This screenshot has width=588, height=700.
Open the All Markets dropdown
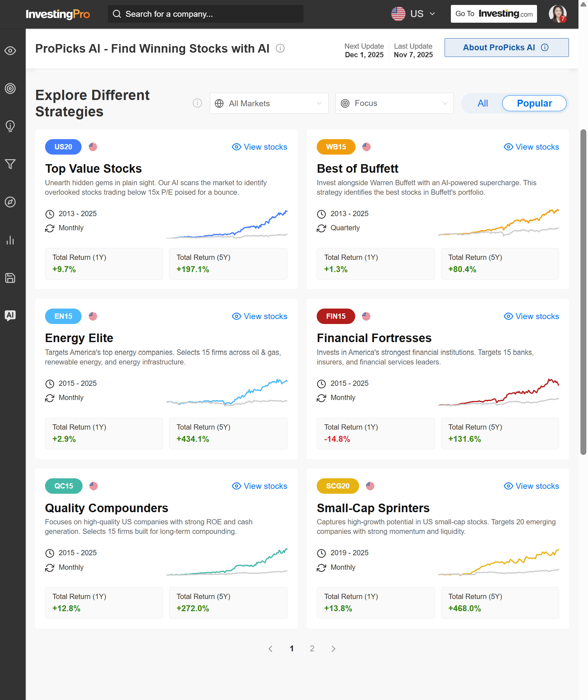(x=269, y=103)
